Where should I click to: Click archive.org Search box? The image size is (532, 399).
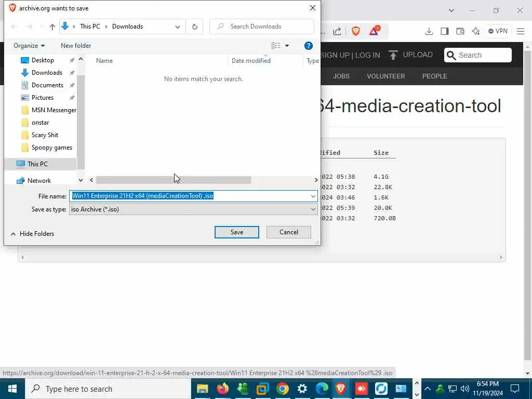click(478, 55)
